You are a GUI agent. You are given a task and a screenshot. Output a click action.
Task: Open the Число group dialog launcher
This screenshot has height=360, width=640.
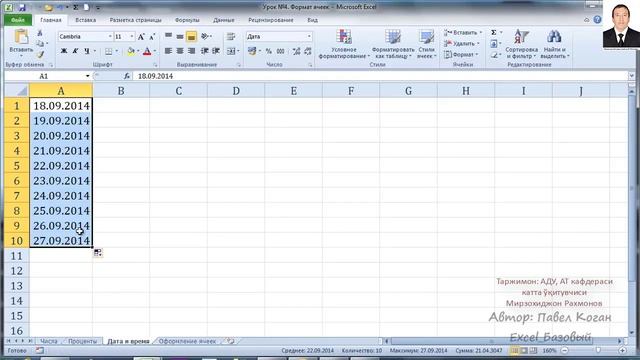tap(310, 65)
